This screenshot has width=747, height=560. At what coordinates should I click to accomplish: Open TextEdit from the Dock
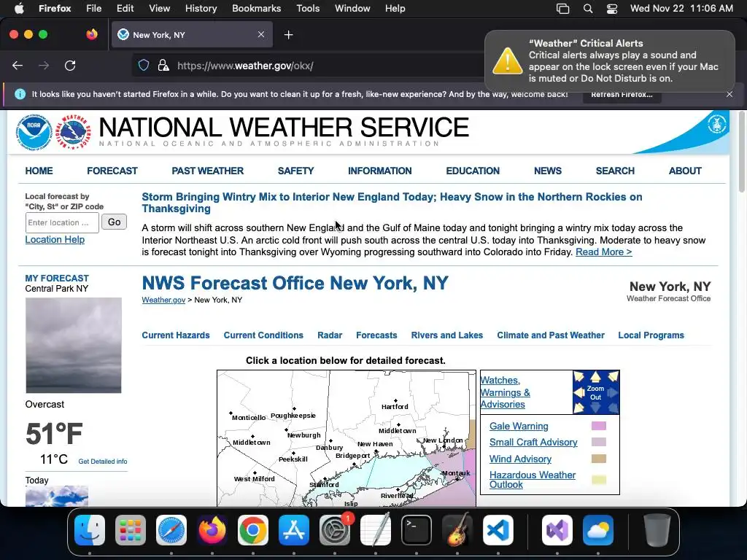tap(376, 530)
